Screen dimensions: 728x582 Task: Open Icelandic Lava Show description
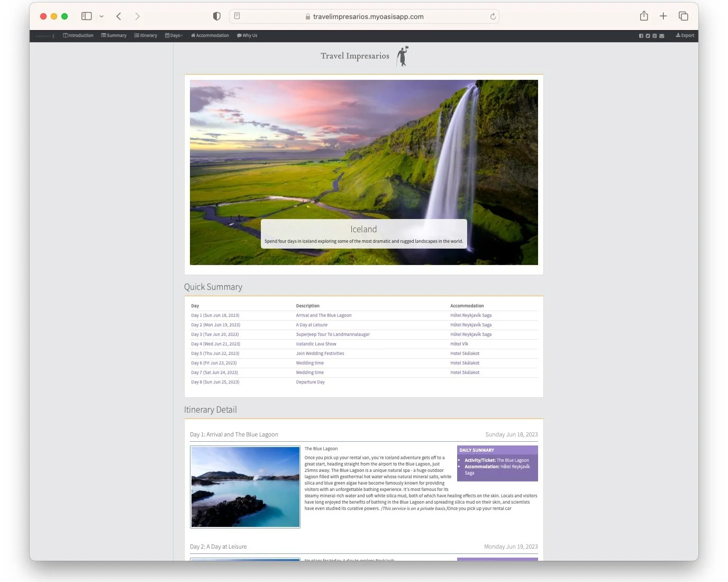click(x=316, y=344)
